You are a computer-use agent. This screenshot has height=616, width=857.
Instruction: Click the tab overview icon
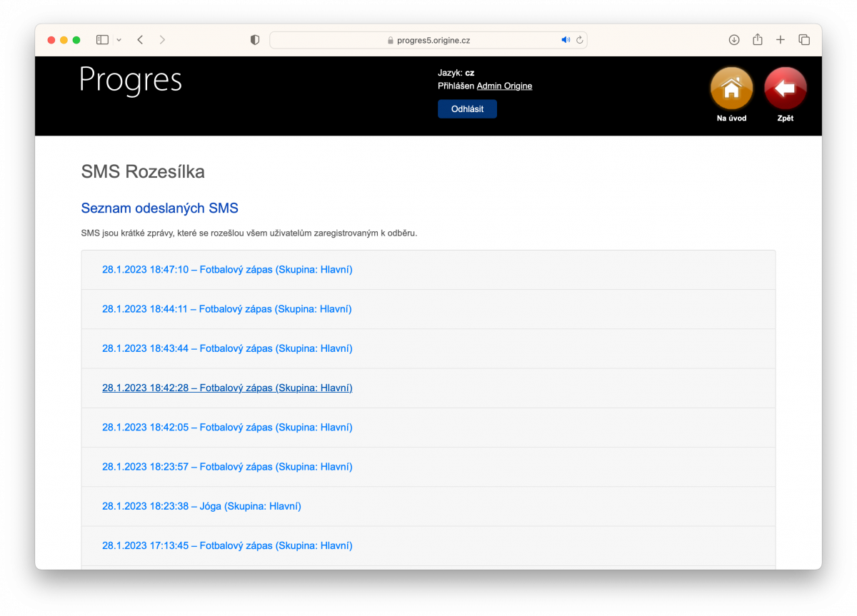pos(803,40)
